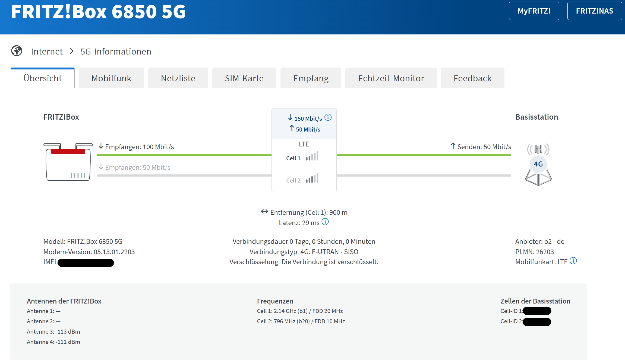Click the green Cell 1 connection line

(x=185, y=155)
